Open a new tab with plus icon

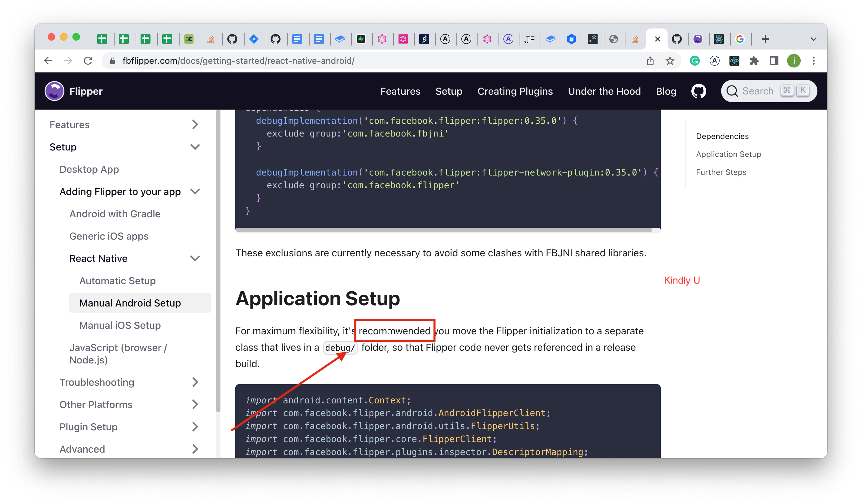tap(765, 39)
